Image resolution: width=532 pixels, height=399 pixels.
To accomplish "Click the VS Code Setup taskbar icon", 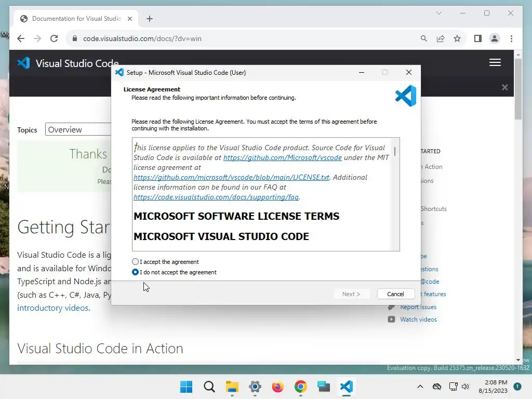I will point(347,387).
